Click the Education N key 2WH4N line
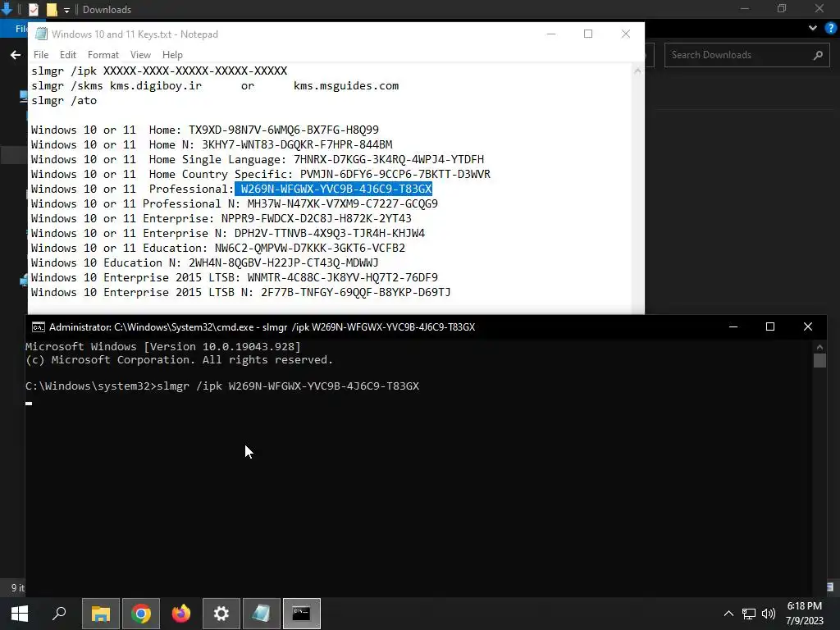This screenshot has height=630, width=840. tap(204, 263)
